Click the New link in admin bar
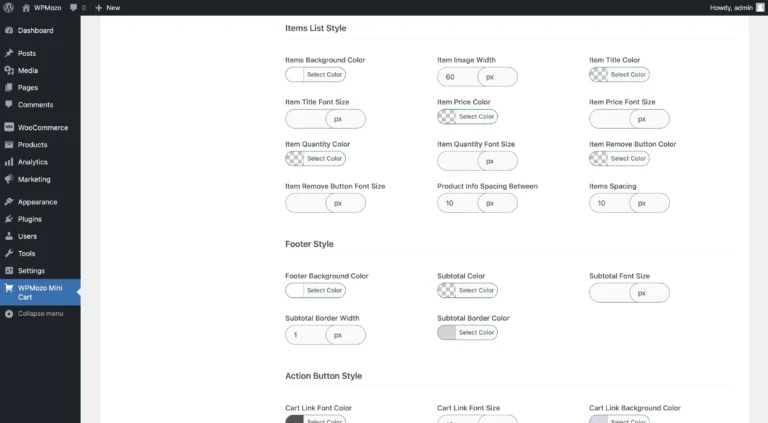 pyautogui.click(x=113, y=8)
